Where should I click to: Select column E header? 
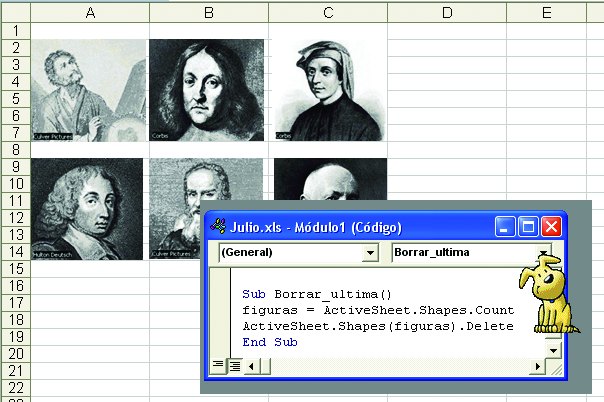pos(546,13)
